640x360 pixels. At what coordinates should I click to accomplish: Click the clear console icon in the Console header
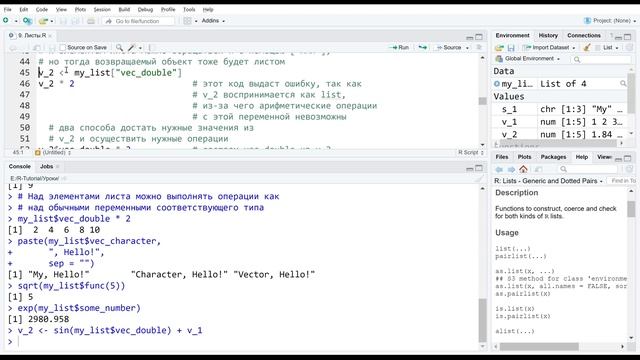pyautogui.click(x=479, y=178)
